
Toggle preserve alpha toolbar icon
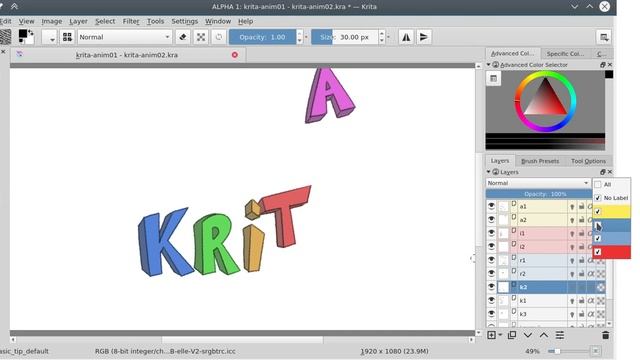[201, 37]
